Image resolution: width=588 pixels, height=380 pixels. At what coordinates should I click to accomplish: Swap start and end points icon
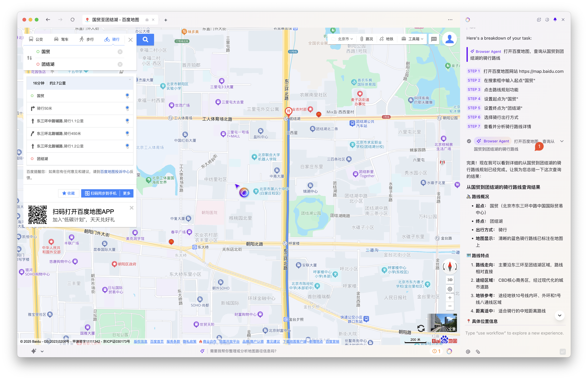coord(30,58)
